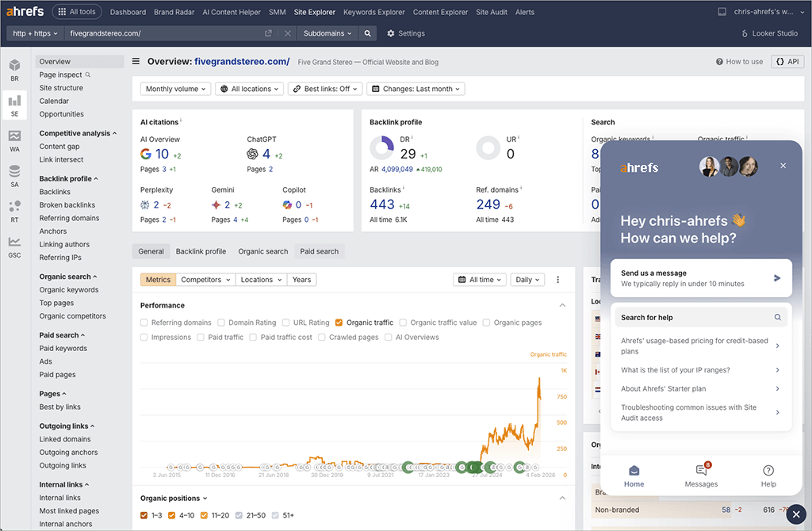Open the URL in new tab icon

coord(268,33)
